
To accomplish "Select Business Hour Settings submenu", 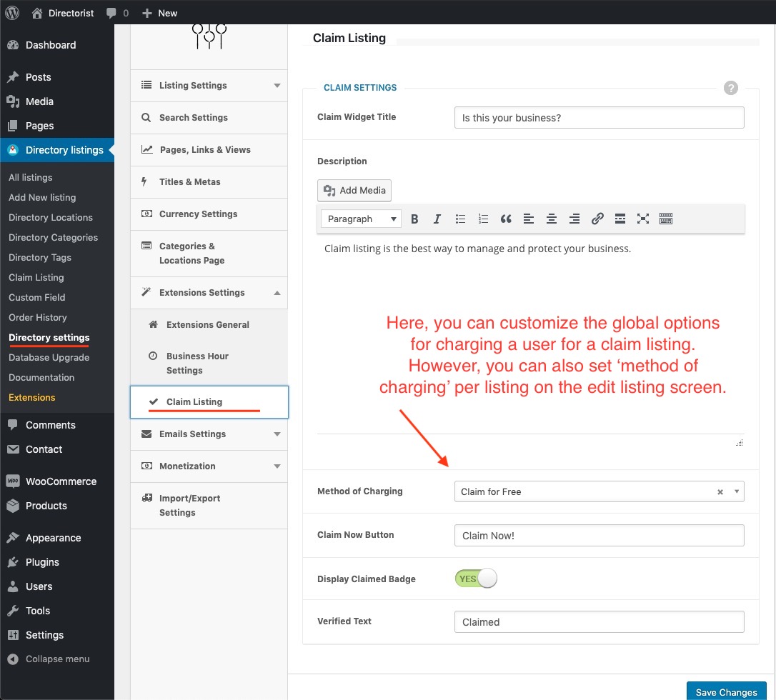I will (209, 363).
